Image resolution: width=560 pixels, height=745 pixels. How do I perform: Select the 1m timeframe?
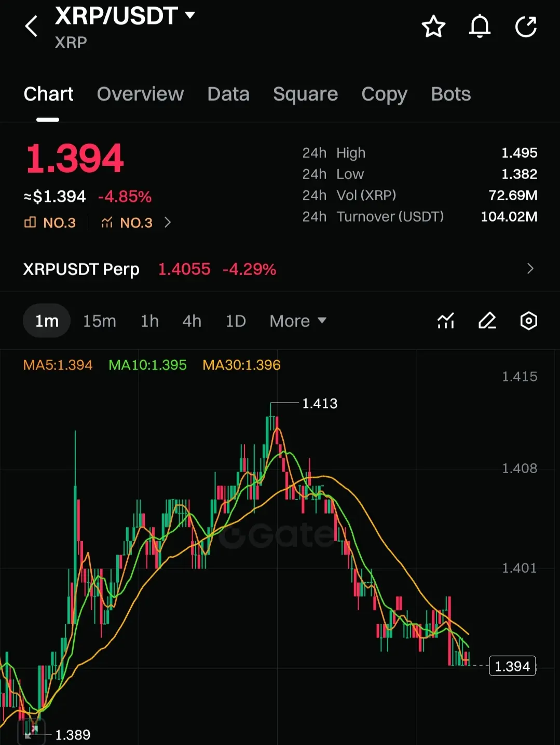coord(47,321)
